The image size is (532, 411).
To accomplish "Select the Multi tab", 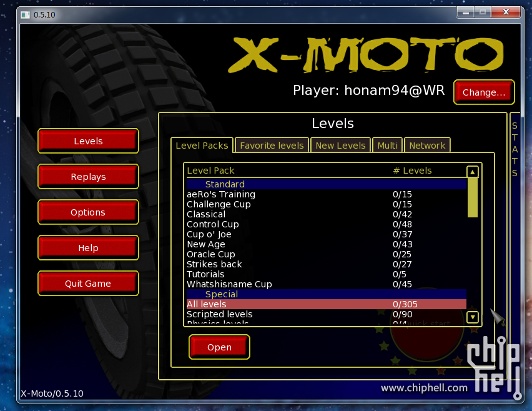I will point(388,146).
